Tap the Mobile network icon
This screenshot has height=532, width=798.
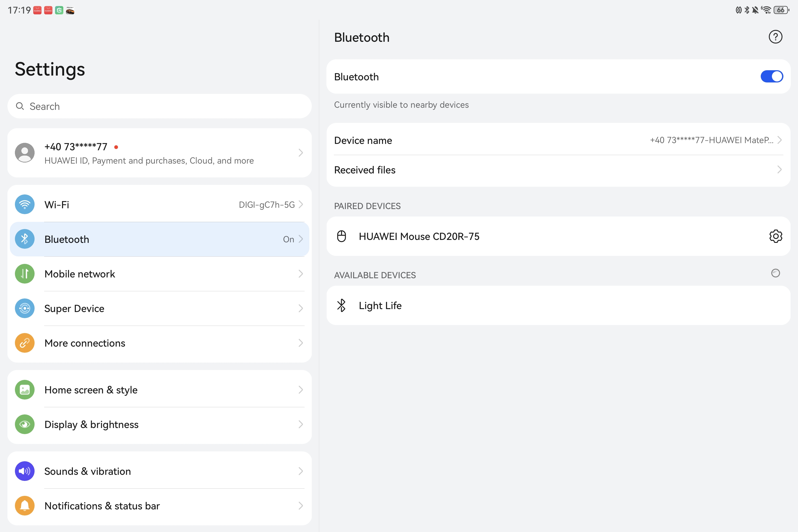coord(24,274)
